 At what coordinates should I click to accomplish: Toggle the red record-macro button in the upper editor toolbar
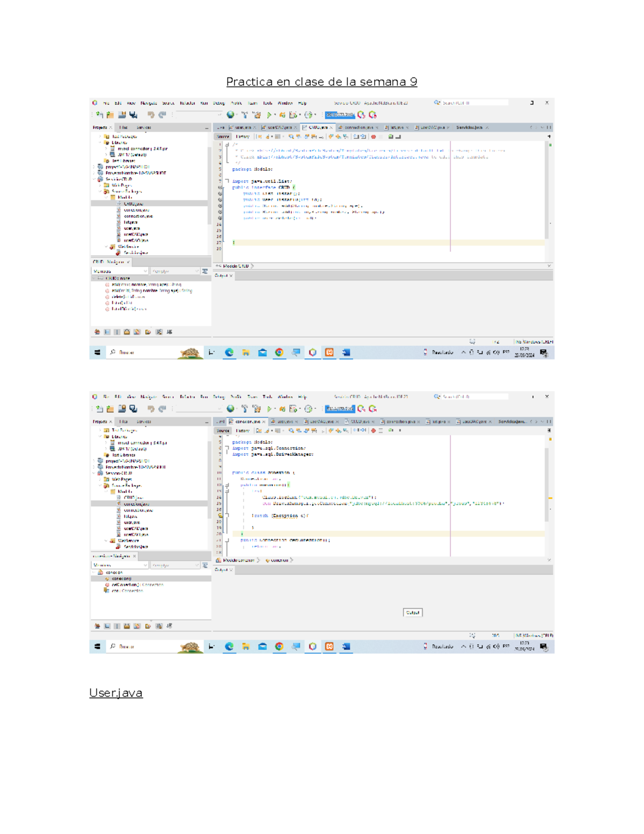pyautogui.click(x=374, y=137)
